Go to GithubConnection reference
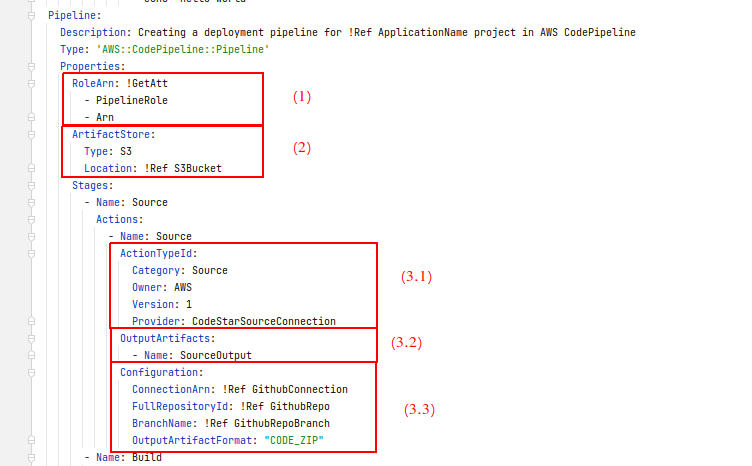752x466 pixels. pyautogui.click(x=299, y=389)
